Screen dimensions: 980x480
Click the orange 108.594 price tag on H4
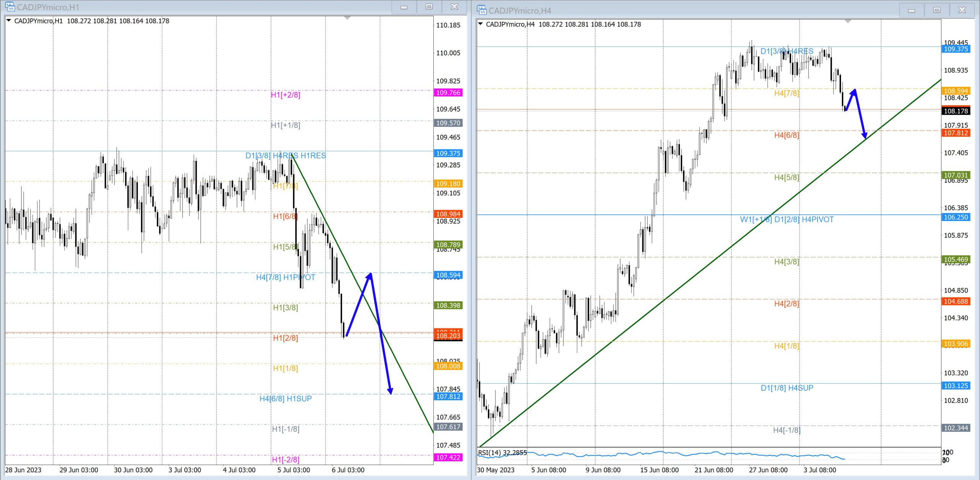955,91
